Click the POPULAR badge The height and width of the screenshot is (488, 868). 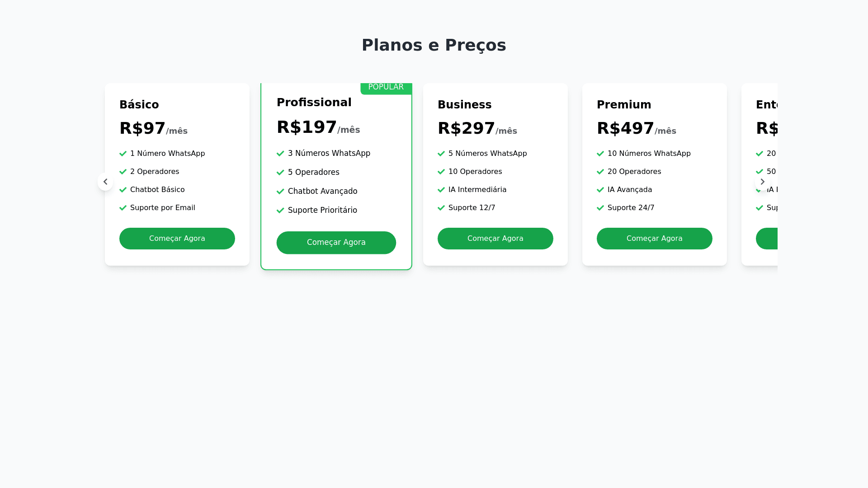(386, 87)
